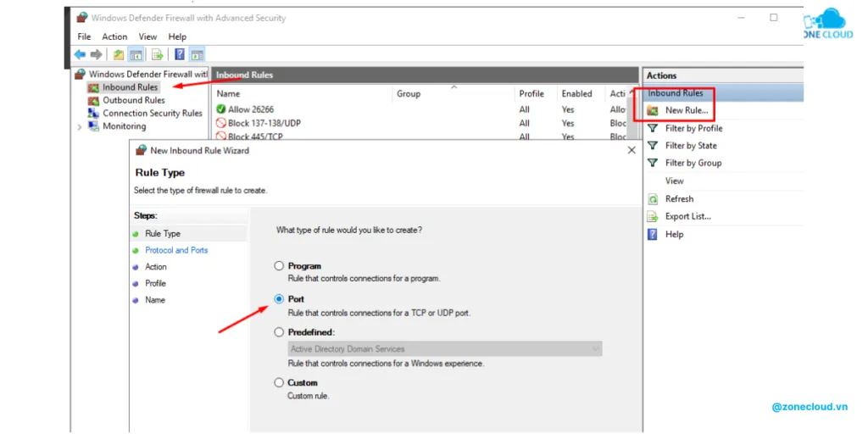Select the Program radio button
This screenshot has height=434, width=868.
[279, 266]
